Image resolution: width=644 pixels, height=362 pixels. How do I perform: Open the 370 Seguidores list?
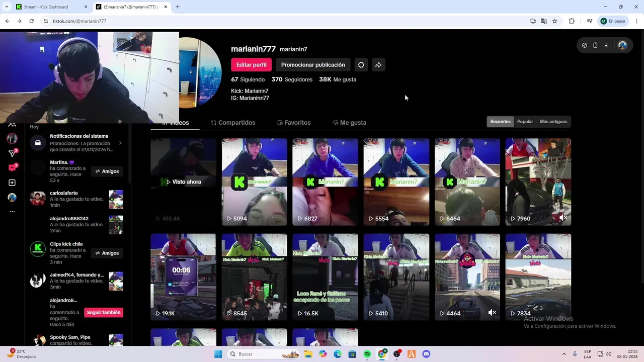(x=292, y=79)
